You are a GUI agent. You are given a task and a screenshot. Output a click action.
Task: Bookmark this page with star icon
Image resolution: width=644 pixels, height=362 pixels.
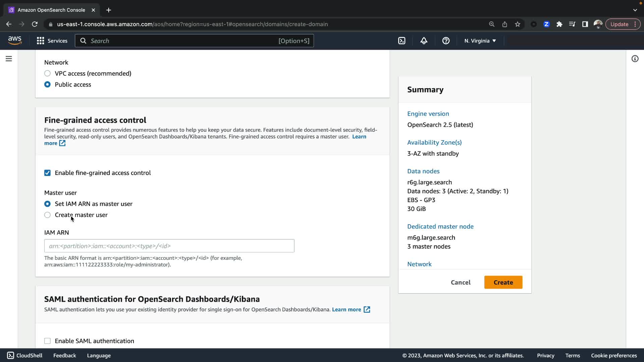click(x=518, y=24)
